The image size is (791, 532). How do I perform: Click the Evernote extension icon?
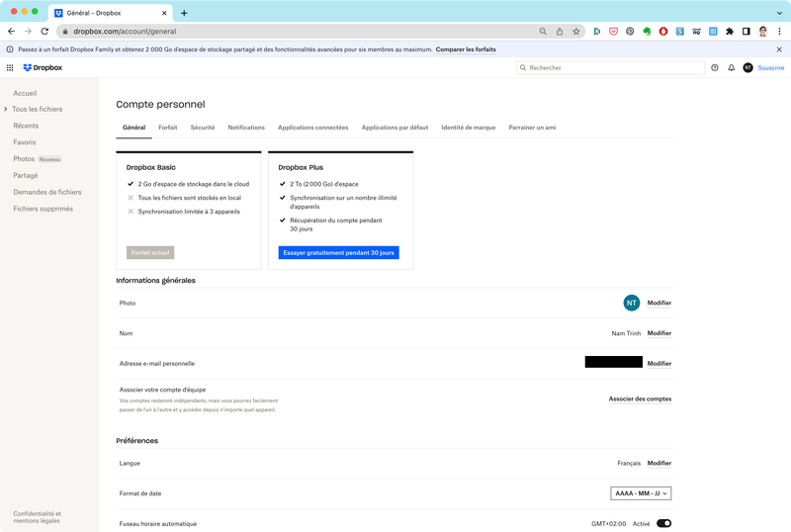(x=647, y=31)
